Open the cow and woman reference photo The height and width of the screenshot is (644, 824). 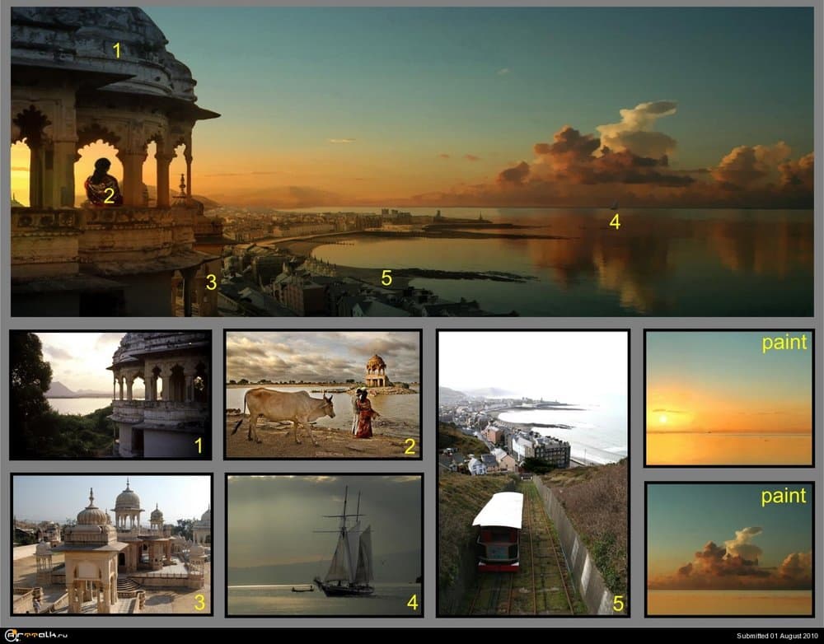322,394
